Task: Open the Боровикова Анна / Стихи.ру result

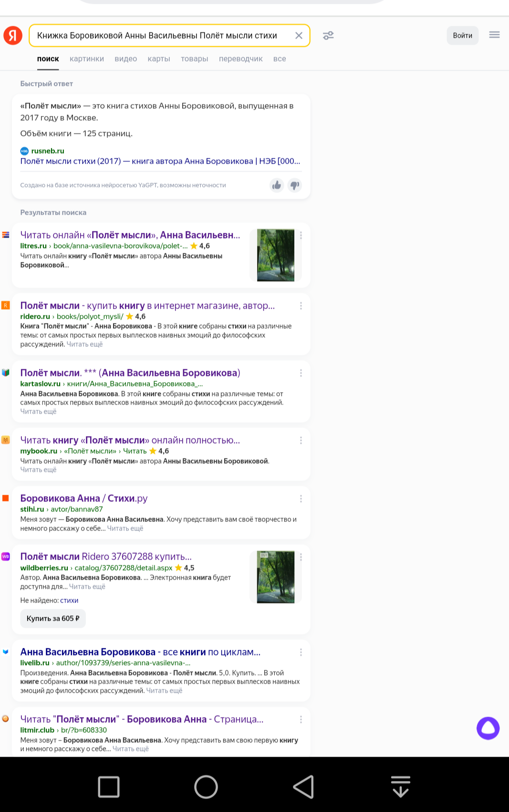Action: click(x=84, y=498)
